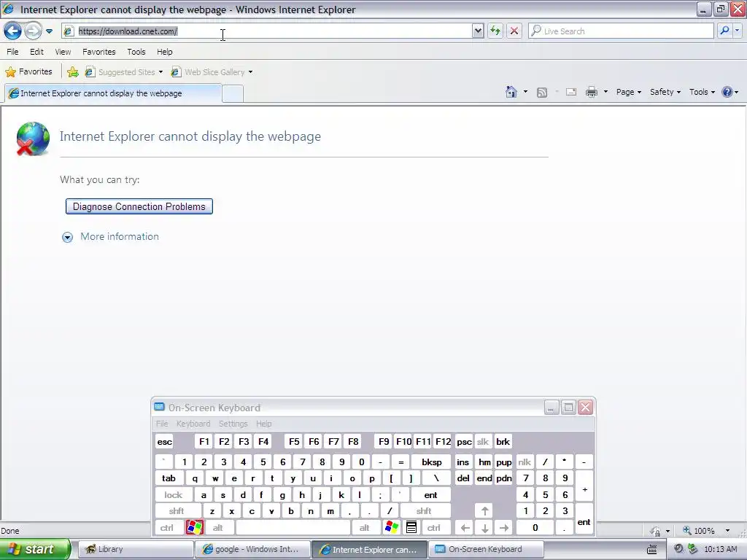Open the Tools menu in menu bar

coord(136,52)
